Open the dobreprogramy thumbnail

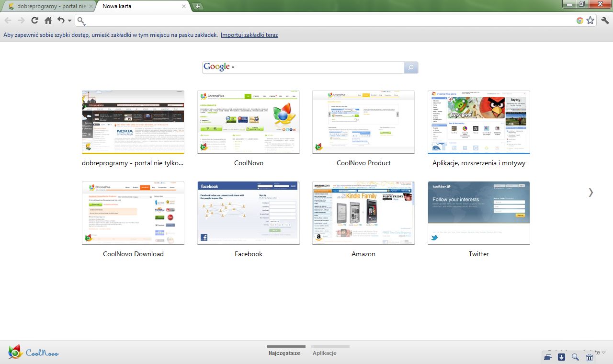[133, 122]
